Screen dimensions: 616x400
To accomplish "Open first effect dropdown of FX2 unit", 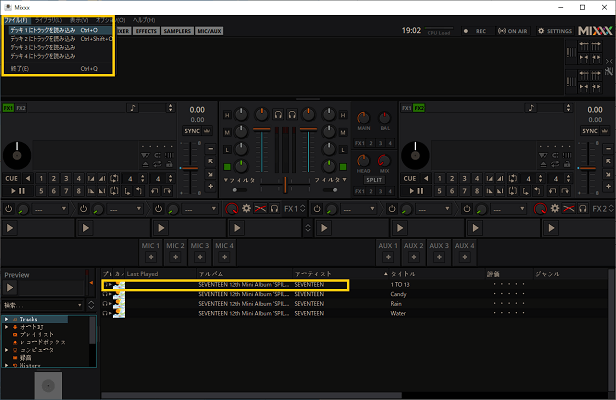I will click(359, 209).
